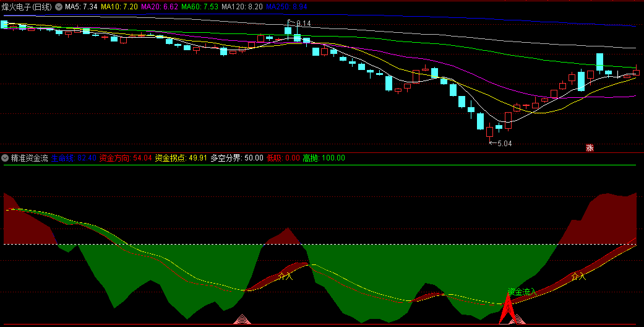Click the 烽火电子(日线) stock title
The height and width of the screenshot is (327, 644).
click(27, 7)
